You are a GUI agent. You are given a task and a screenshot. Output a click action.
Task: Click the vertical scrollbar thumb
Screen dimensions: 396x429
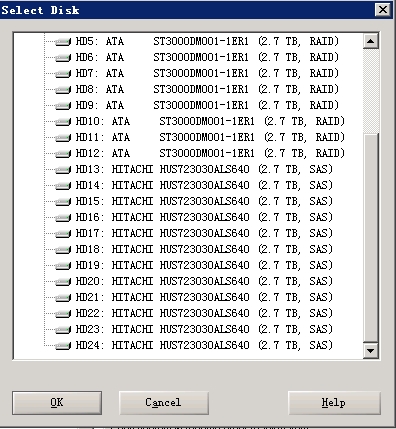[371, 238]
